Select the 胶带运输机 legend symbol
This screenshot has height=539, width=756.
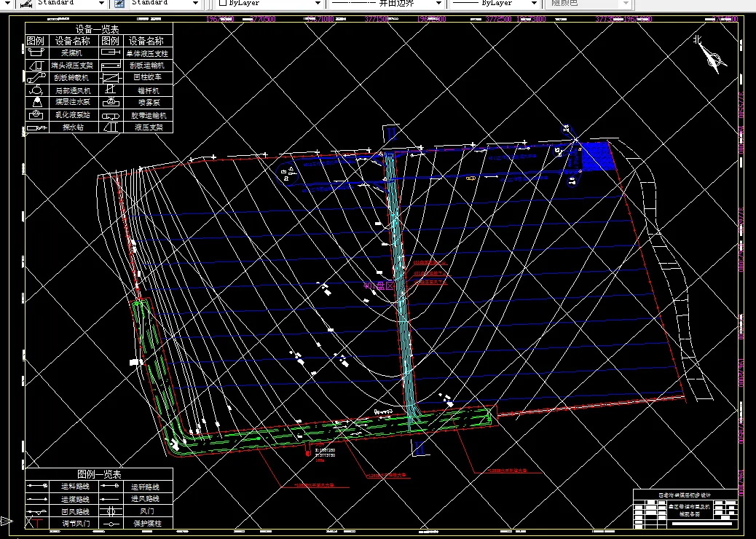pyautogui.click(x=111, y=115)
